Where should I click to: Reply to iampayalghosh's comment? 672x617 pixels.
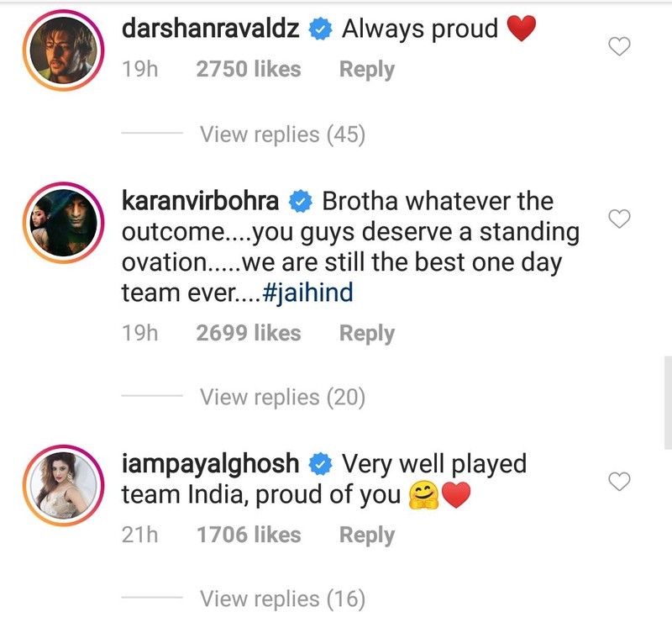click(x=367, y=535)
